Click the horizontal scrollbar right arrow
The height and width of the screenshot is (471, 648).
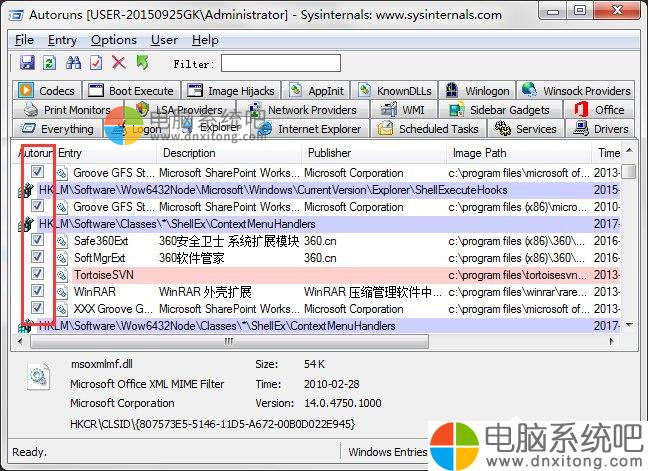[x=612, y=341]
